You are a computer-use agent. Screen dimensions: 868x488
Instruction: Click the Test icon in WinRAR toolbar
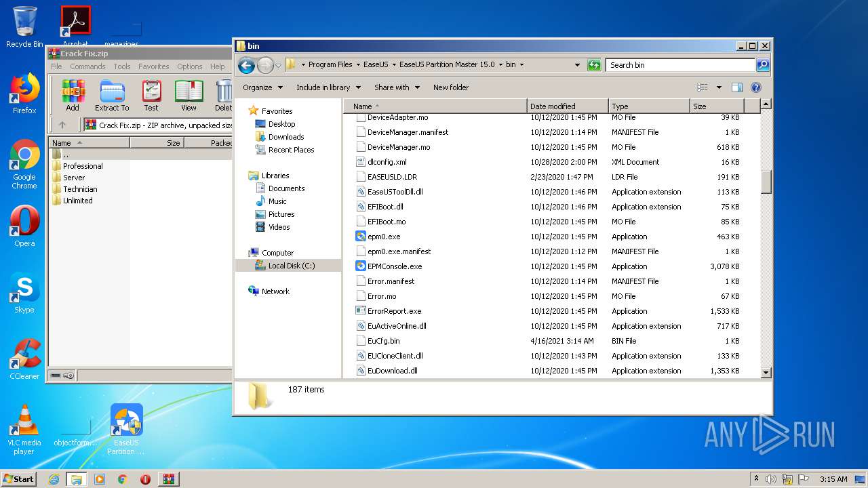[x=151, y=96]
